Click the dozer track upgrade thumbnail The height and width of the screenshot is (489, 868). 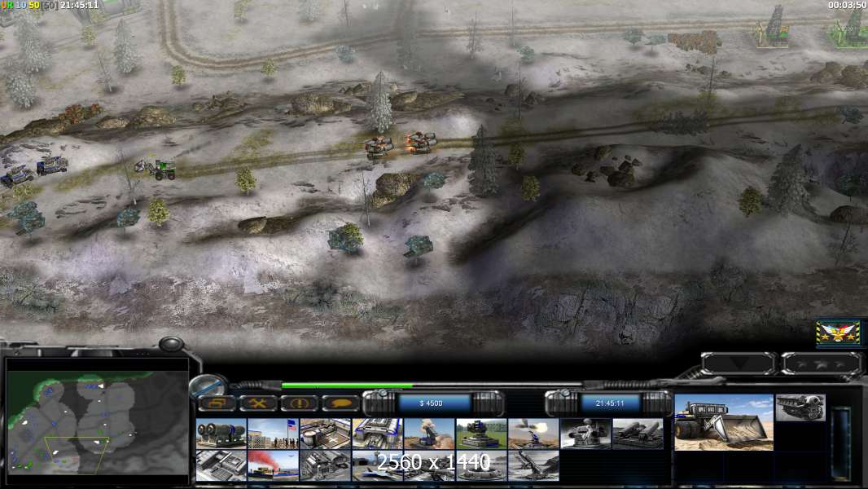pyautogui.click(x=800, y=407)
